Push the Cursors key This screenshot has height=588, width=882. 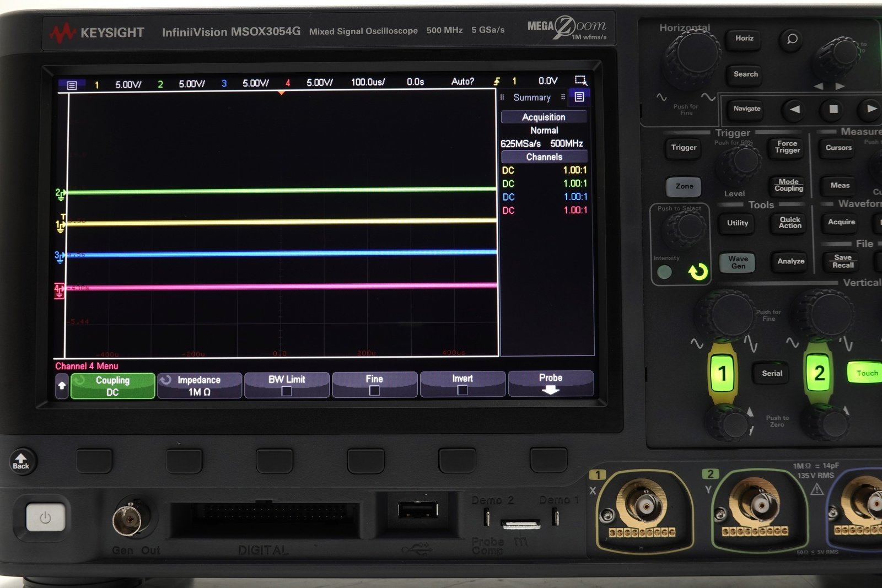tap(838, 148)
